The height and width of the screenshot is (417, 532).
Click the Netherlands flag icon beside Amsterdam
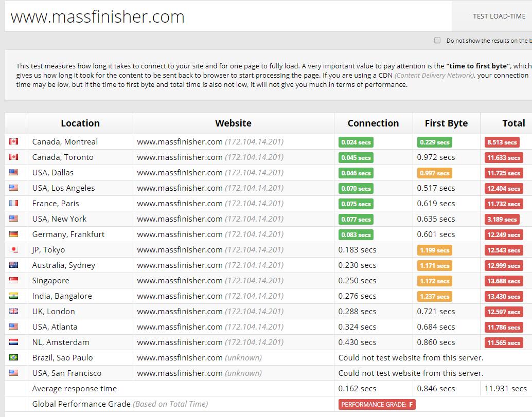tap(13, 342)
